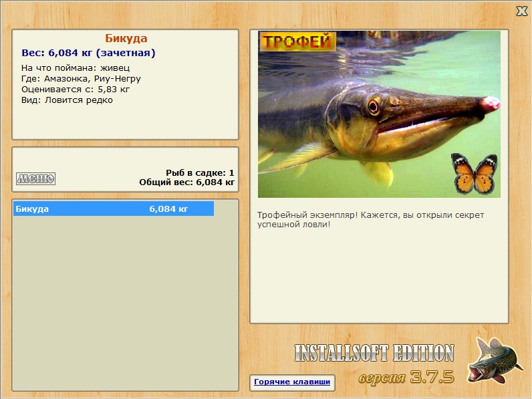Click the pike logo icon

point(495,360)
